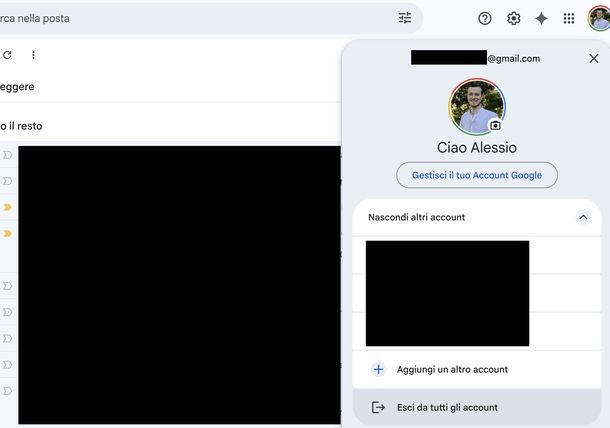The width and height of the screenshot is (610, 428).
Task: Click the camera icon on the profile photo
Action: click(495, 125)
